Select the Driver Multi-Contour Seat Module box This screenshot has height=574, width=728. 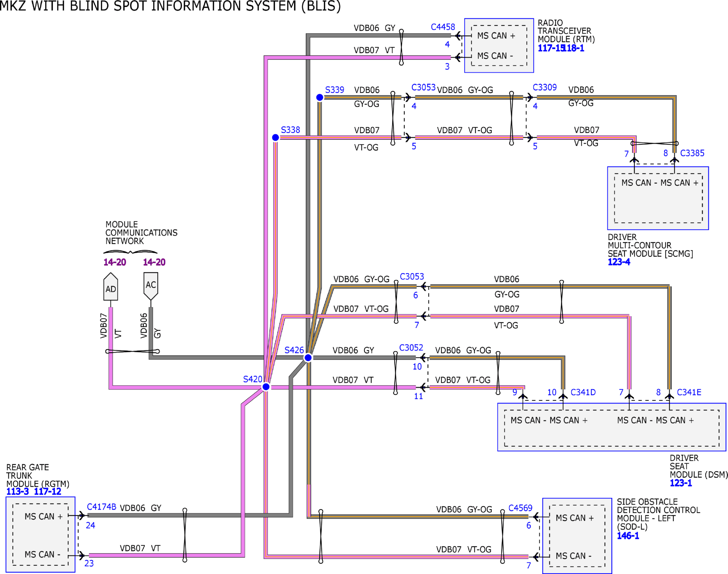pos(658,198)
